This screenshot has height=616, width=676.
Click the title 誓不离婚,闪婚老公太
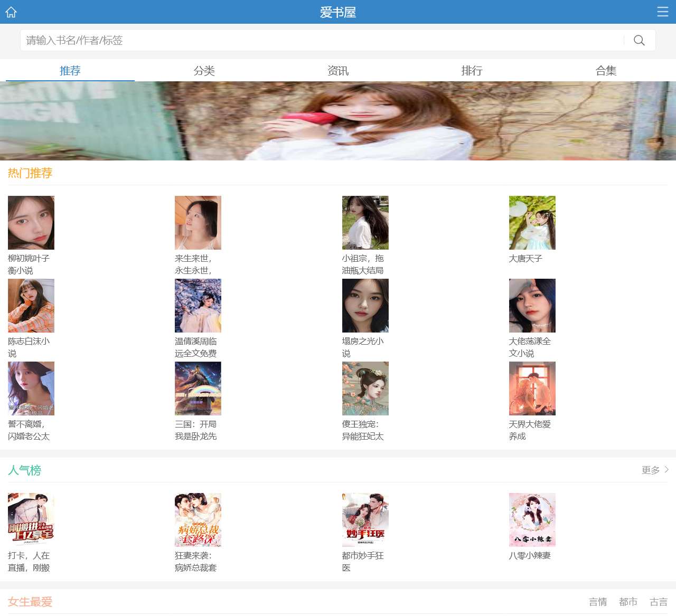29,430
